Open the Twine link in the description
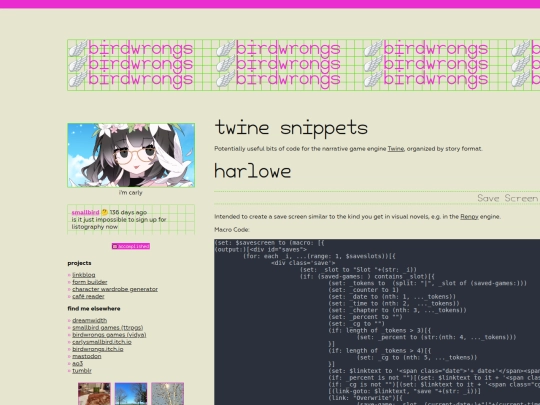The image size is (540, 405). pos(395,149)
